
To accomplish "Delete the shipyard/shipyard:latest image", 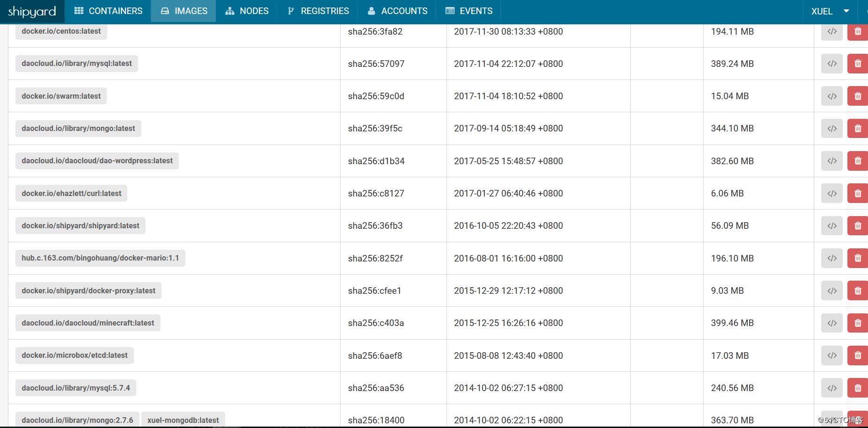I will tap(858, 225).
